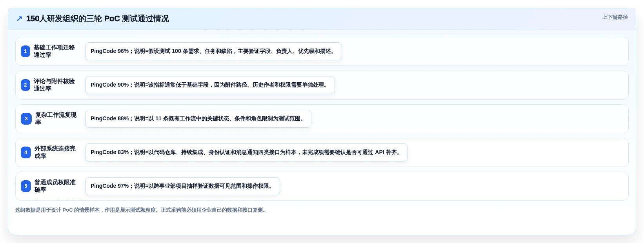The image size is (644, 243).
Task: Click the PingCode 97% description box
Action: [x=182, y=186]
